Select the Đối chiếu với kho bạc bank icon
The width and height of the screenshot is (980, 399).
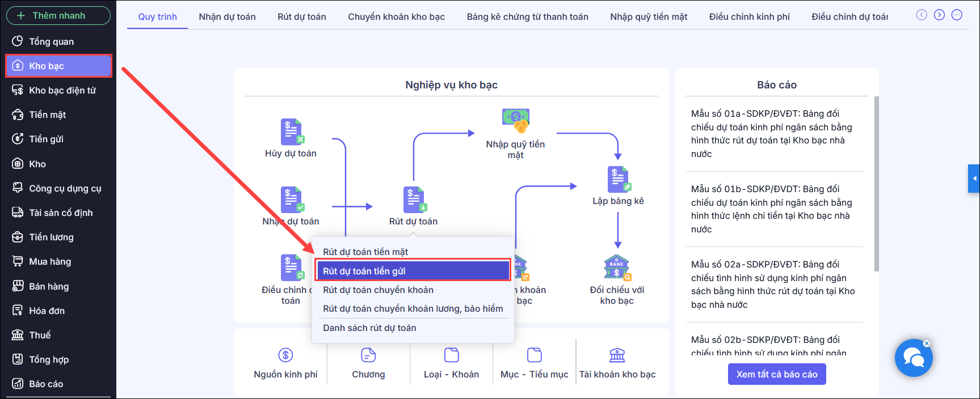click(617, 268)
